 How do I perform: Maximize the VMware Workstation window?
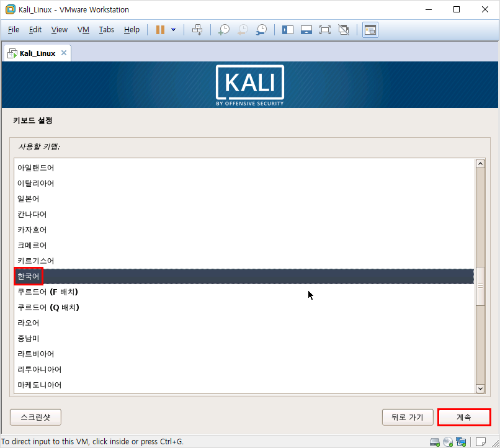pos(457,9)
